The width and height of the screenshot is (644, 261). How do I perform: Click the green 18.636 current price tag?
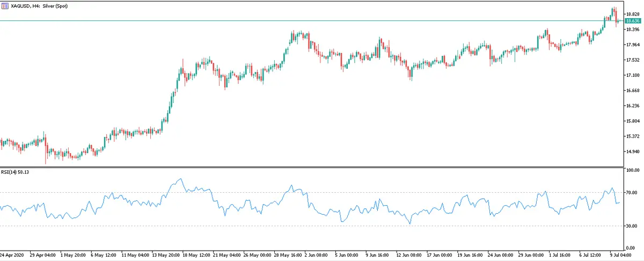tap(633, 21)
